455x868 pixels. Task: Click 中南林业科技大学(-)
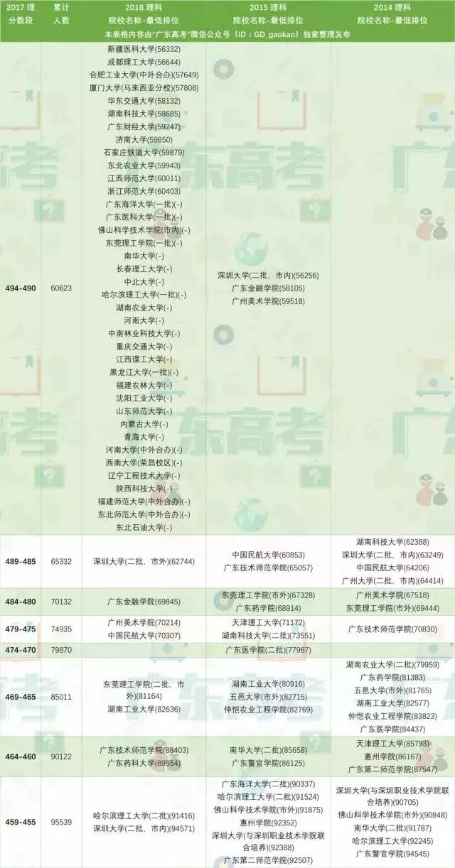(x=144, y=333)
